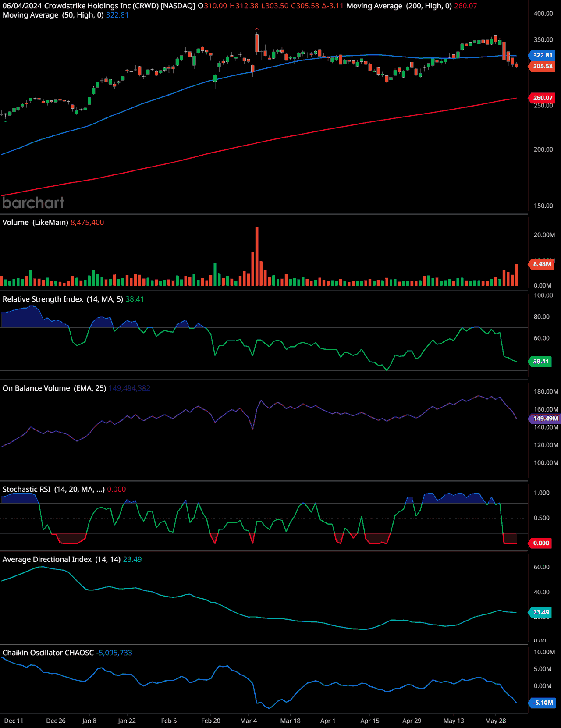Click the 305.58 red last-price tag
The height and width of the screenshot is (728, 561).
[543, 66]
